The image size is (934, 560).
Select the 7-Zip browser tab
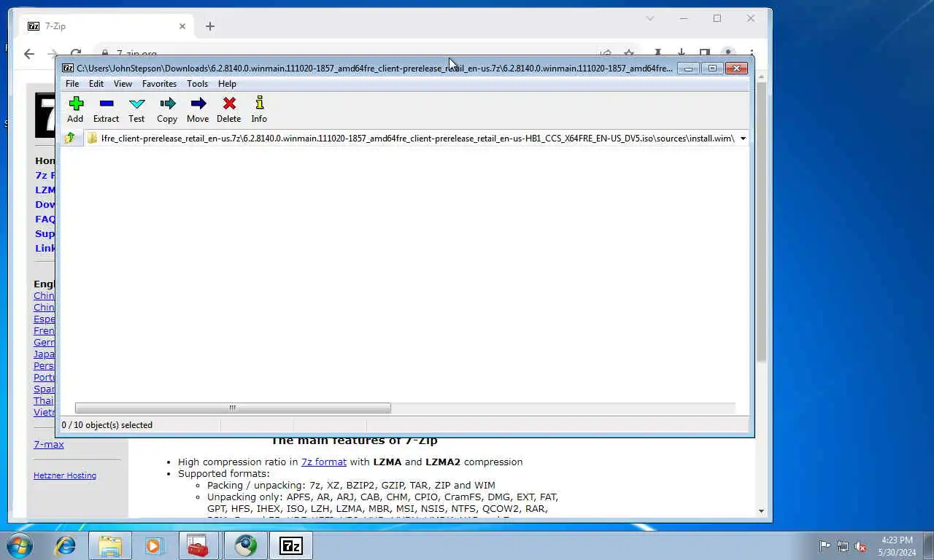coord(106,26)
